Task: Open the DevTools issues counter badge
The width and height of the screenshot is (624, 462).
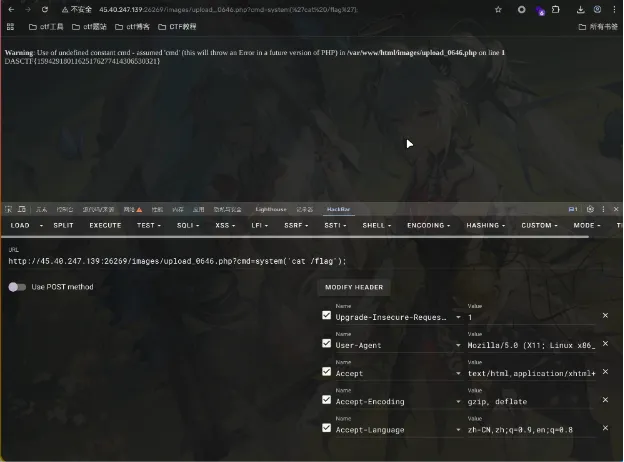Action: (573, 209)
